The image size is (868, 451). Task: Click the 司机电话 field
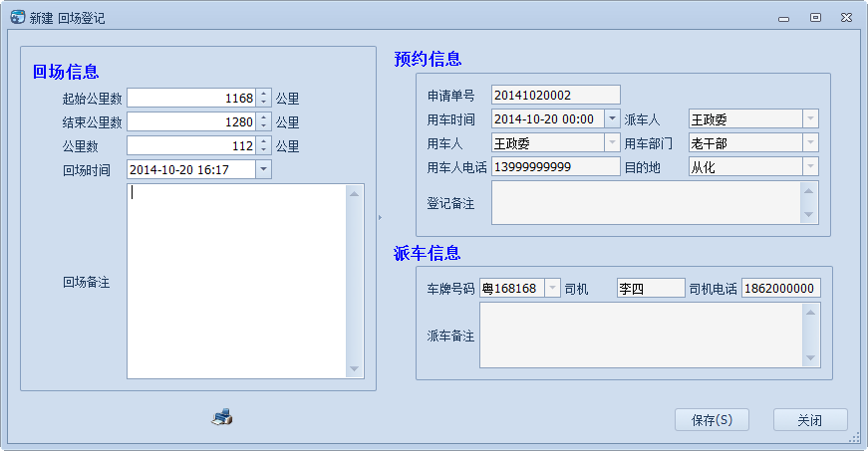tap(780, 288)
